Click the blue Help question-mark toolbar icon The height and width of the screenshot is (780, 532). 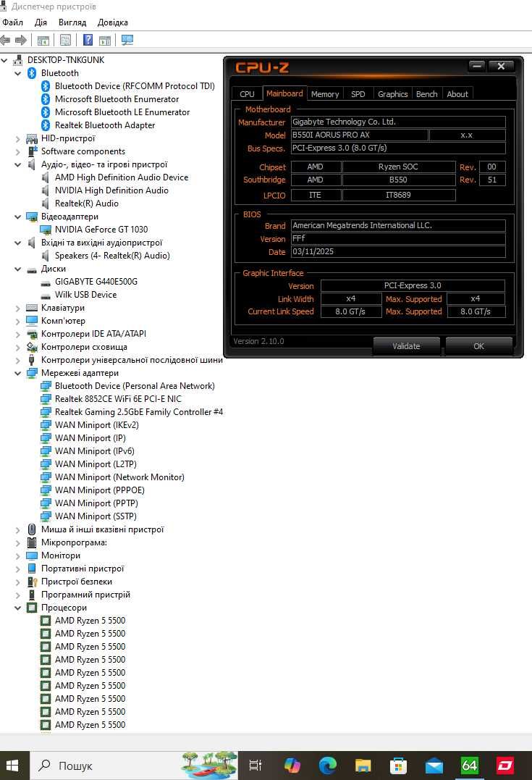[x=88, y=40]
